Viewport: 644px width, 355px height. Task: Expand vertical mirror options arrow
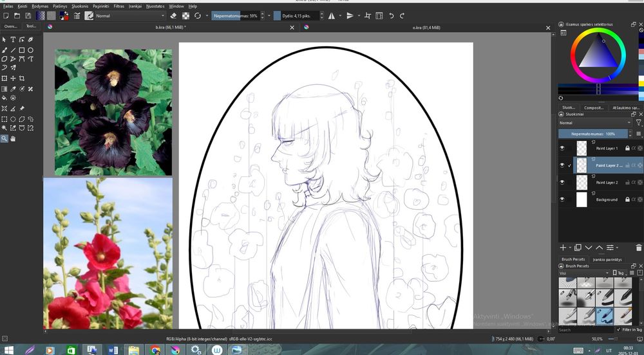[359, 15]
